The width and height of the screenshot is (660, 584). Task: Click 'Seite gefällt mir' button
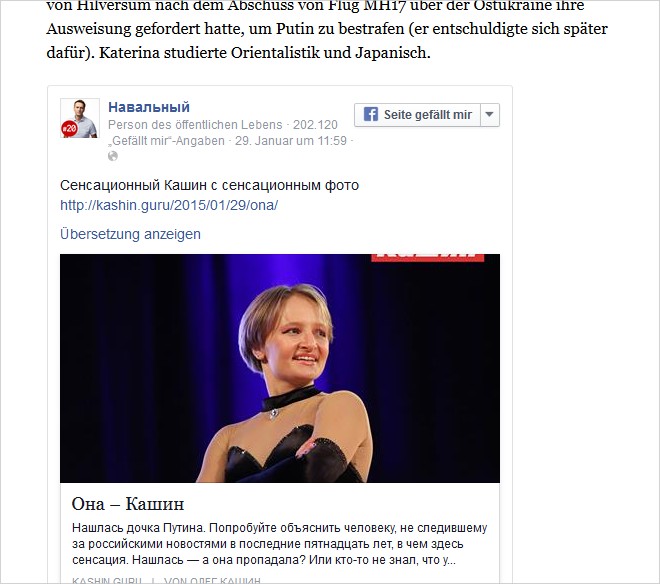coord(417,115)
